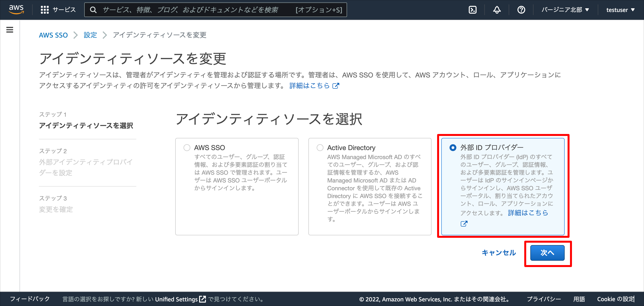Screen dimensions: 644x306
Task: Click the search magnifier icon
Action: point(93,10)
